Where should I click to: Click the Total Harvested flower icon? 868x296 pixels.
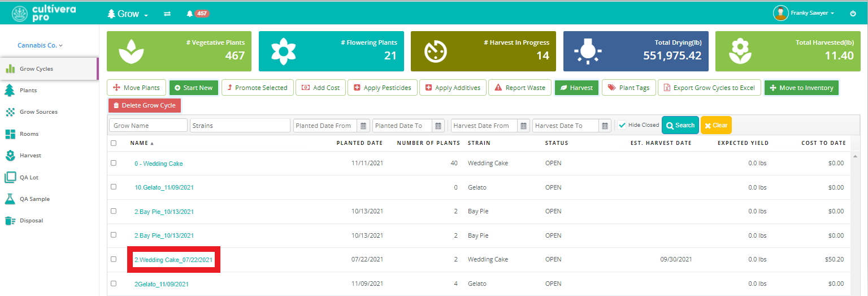coord(739,52)
